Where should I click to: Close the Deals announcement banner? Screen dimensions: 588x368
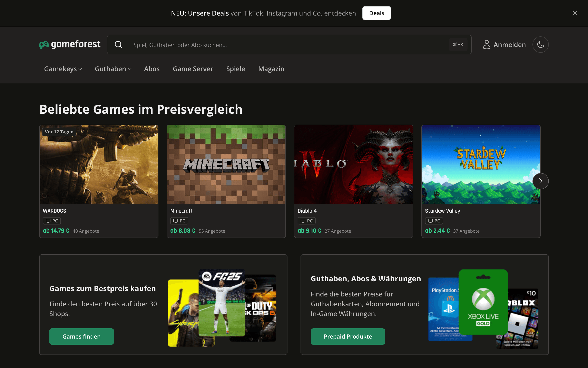(575, 13)
